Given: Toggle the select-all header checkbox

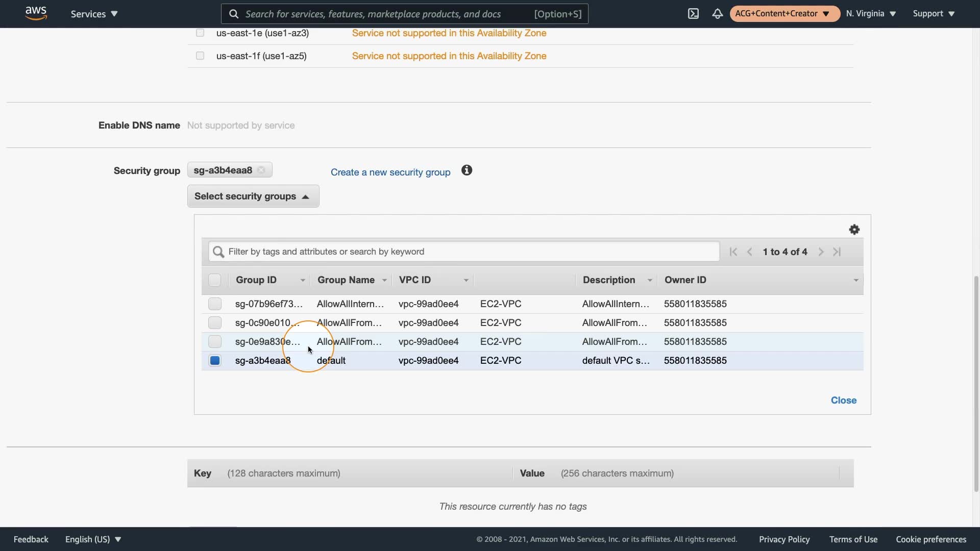Looking at the screenshot, I should (x=214, y=280).
